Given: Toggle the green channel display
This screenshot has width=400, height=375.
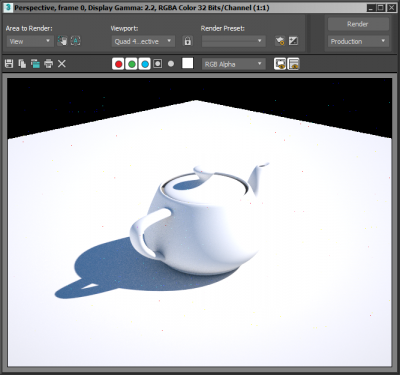Looking at the screenshot, I should [132, 64].
